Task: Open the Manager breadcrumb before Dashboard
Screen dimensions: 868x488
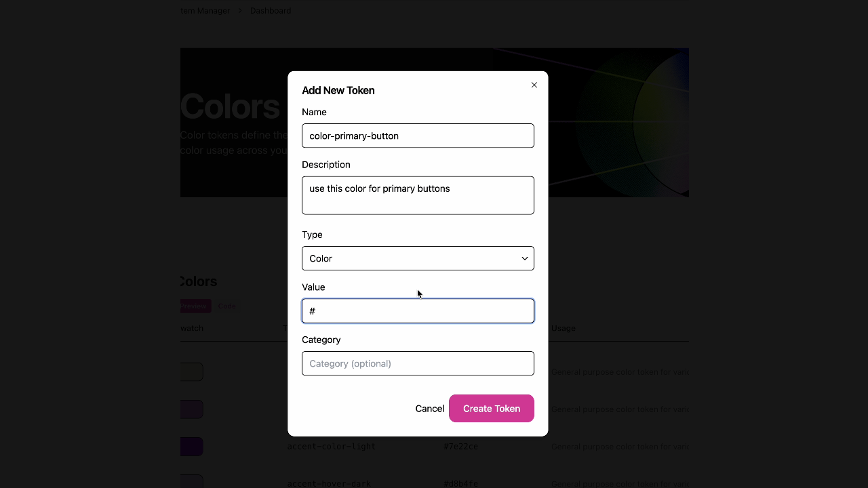Action: click(x=205, y=11)
